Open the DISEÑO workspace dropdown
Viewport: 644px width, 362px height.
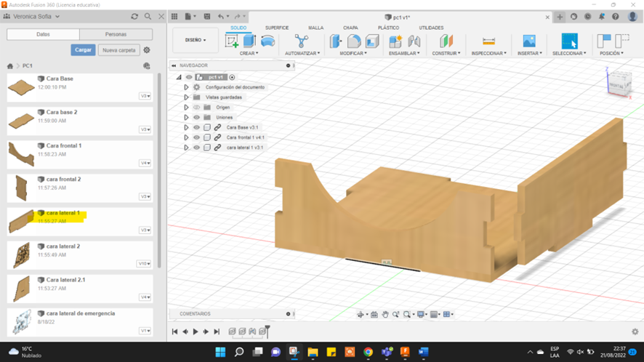tap(196, 40)
